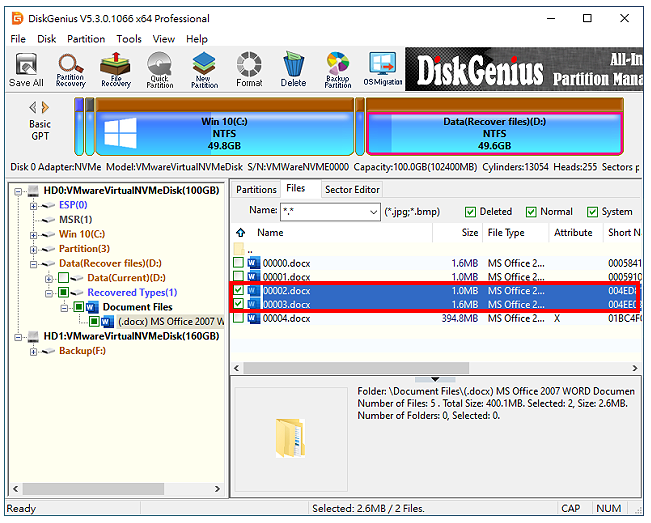Open Partition Recovery tool
The width and height of the screenshot is (651, 523).
pyautogui.click(x=71, y=70)
